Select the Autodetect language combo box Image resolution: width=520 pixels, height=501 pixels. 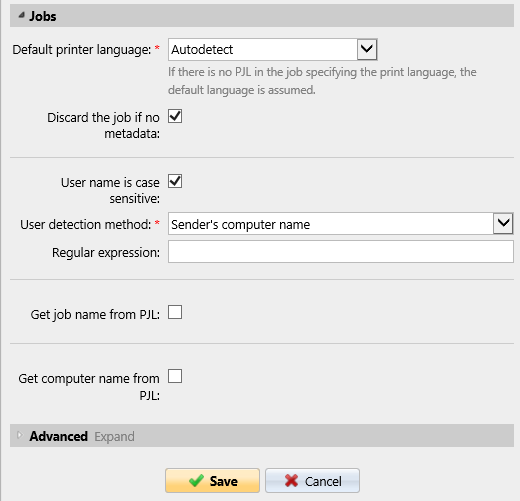(x=273, y=49)
